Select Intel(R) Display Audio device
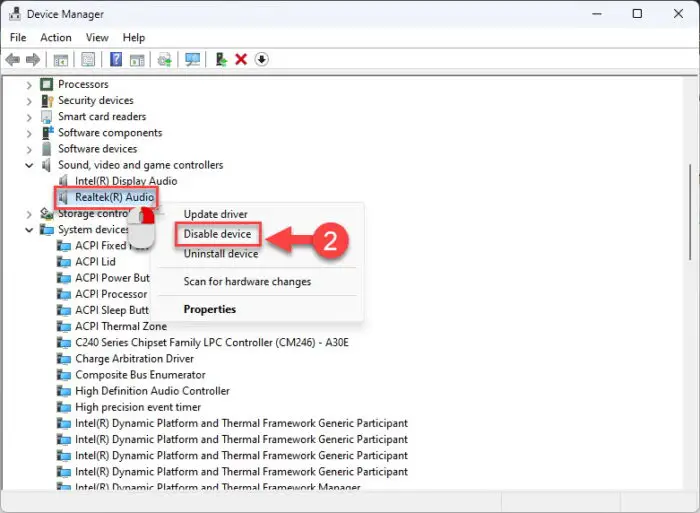 [126, 181]
